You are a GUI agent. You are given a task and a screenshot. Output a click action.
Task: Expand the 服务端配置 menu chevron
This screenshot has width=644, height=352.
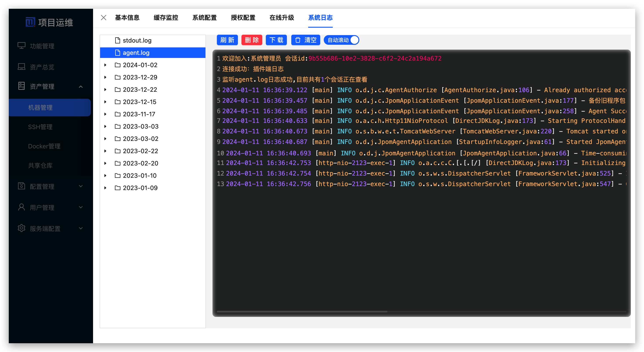pyautogui.click(x=81, y=228)
